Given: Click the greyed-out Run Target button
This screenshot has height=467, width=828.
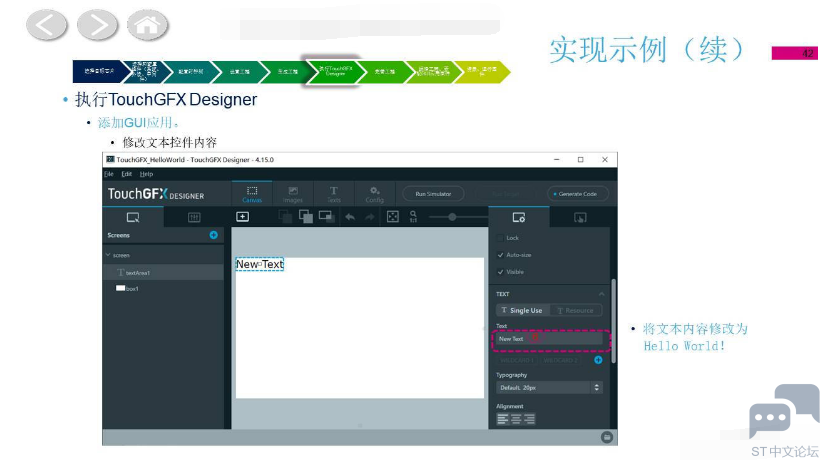Looking at the screenshot, I should [505, 194].
